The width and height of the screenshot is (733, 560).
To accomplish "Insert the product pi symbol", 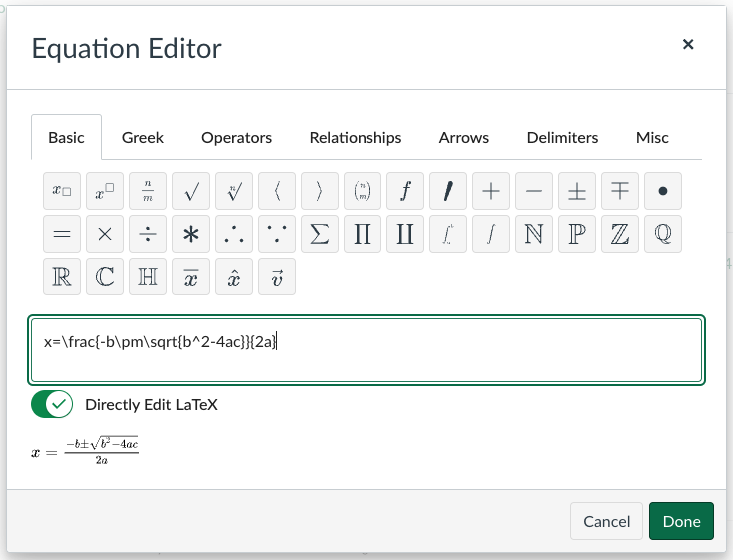I will (x=363, y=234).
